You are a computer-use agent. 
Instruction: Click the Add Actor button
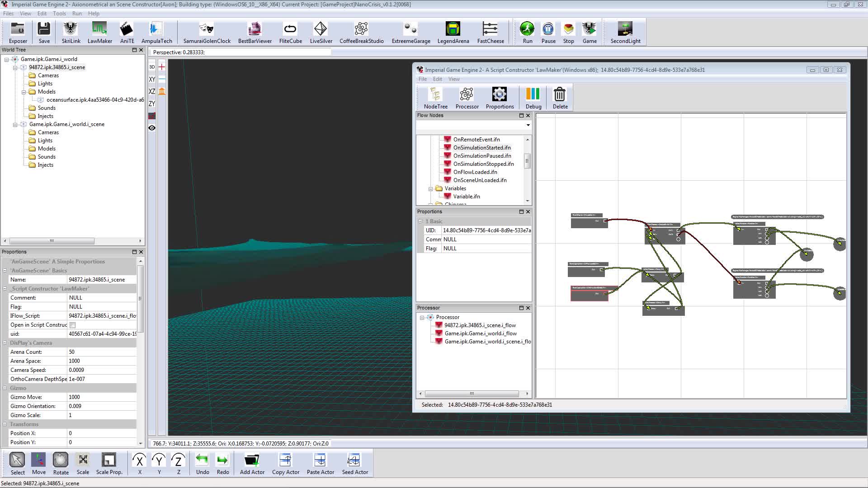pyautogui.click(x=252, y=464)
